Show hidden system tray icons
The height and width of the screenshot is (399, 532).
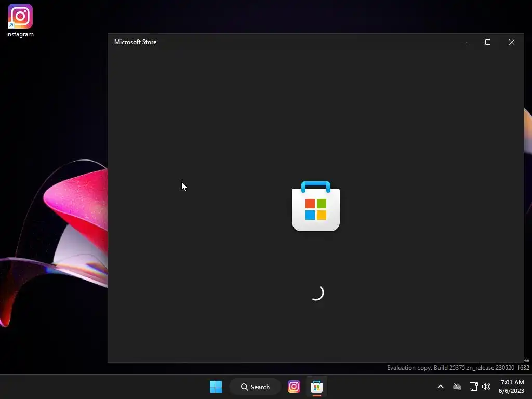pyautogui.click(x=441, y=387)
